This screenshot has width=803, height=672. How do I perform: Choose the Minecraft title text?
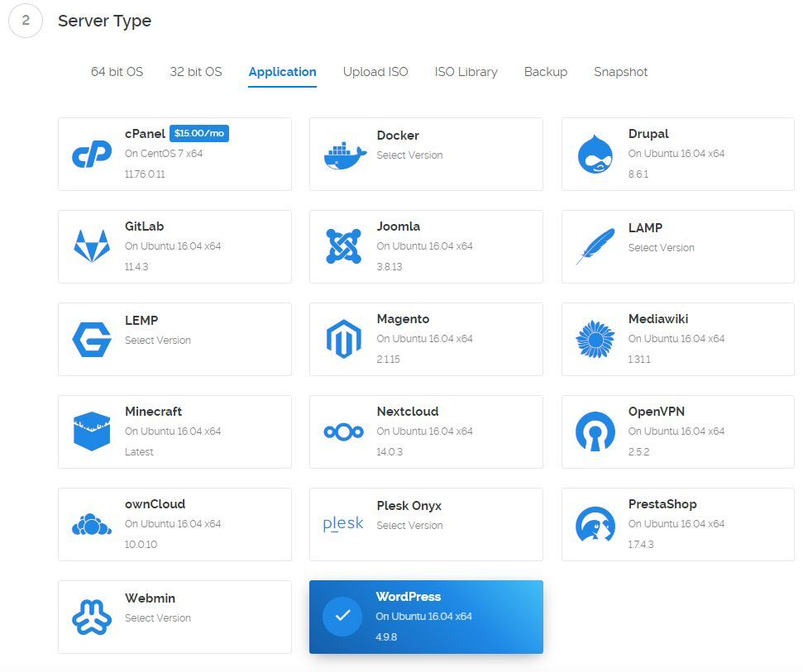click(153, 412)
